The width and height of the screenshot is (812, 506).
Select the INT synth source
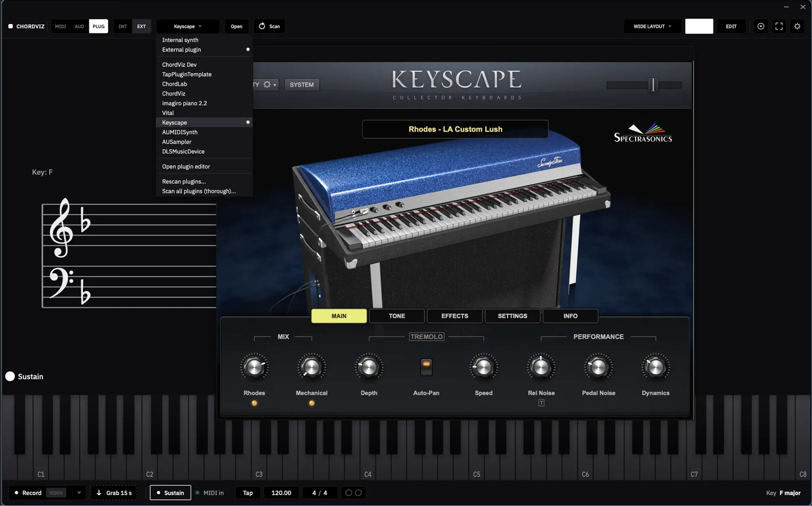(123, 26)
